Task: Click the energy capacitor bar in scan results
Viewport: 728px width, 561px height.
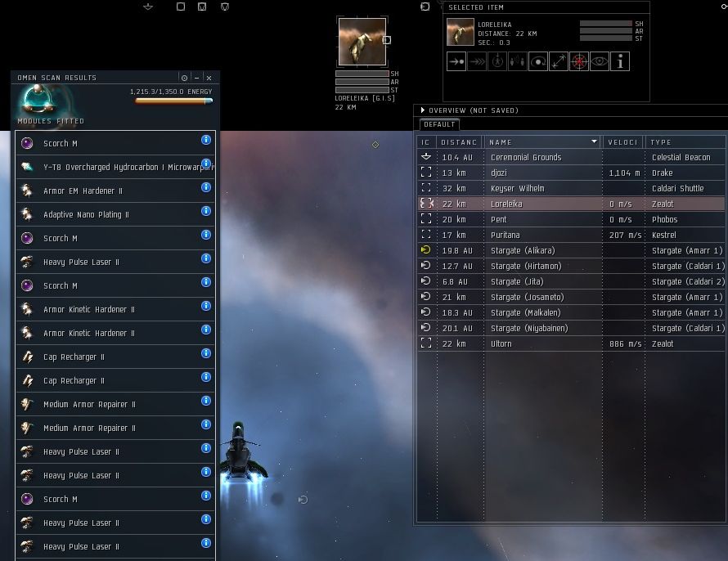Action: tap(173, 101)
